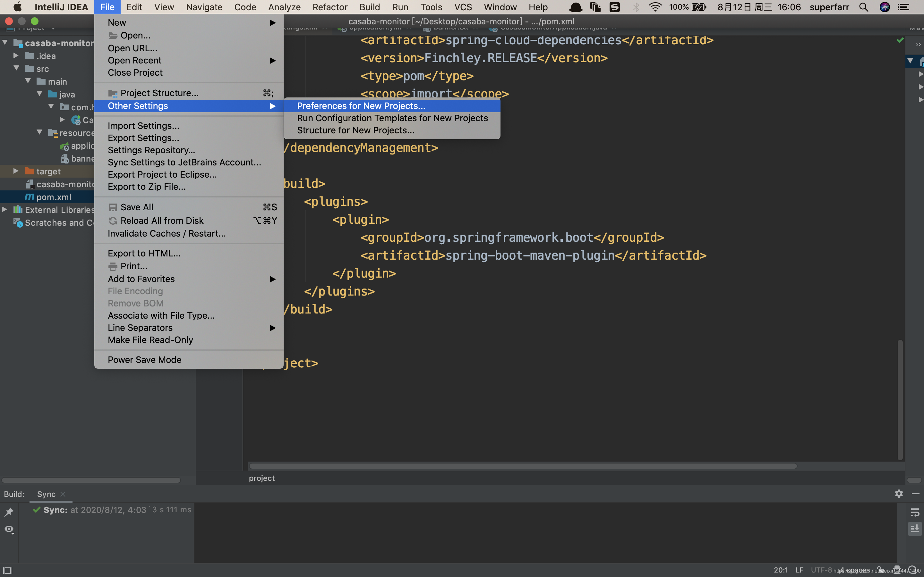Click Power Save Mode entry

[144, 359]
